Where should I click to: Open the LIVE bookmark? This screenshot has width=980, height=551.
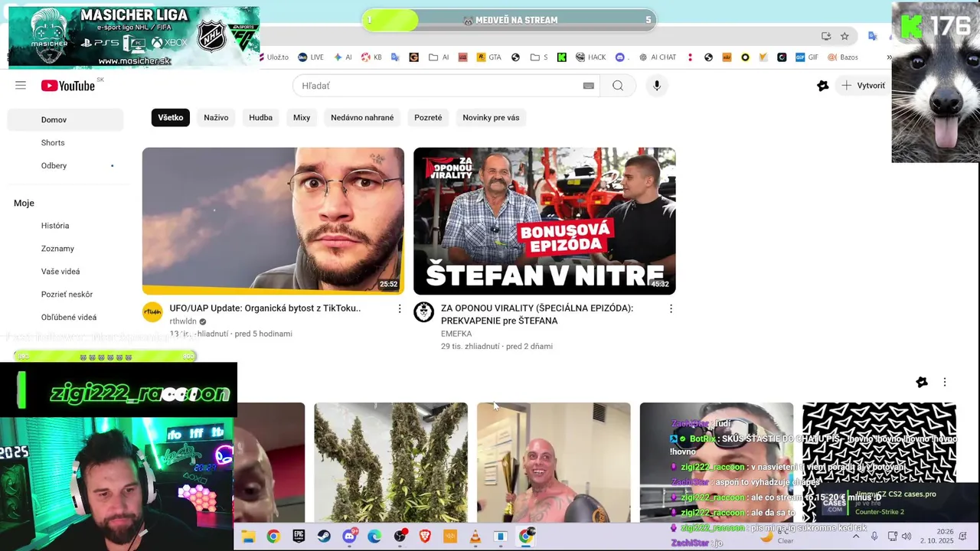coord(311,57)
